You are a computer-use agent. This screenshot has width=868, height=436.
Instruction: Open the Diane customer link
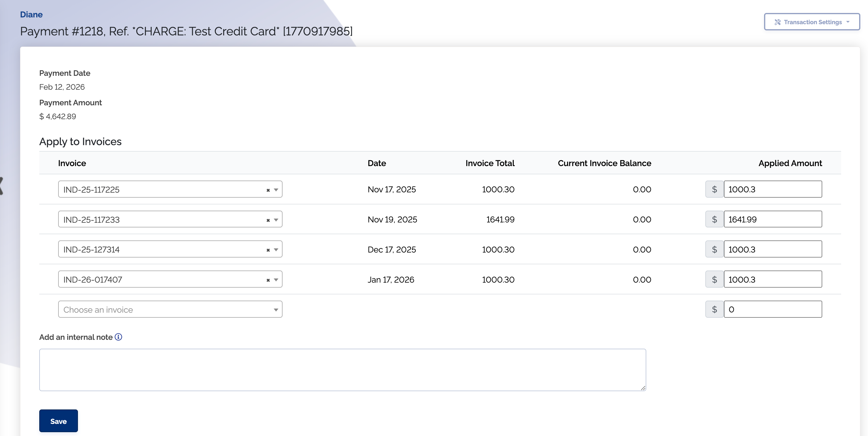coord(31,14)
